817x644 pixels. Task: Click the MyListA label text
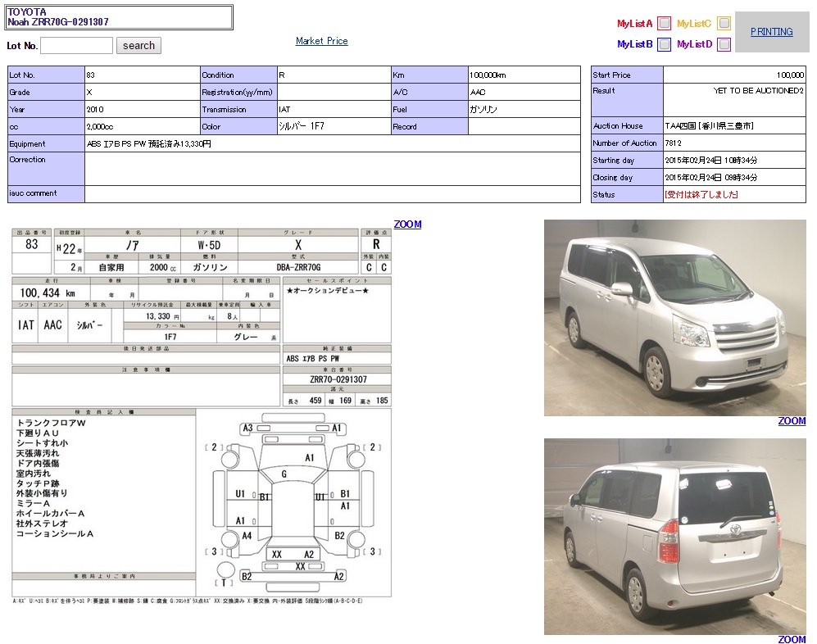tap(634, 24)
